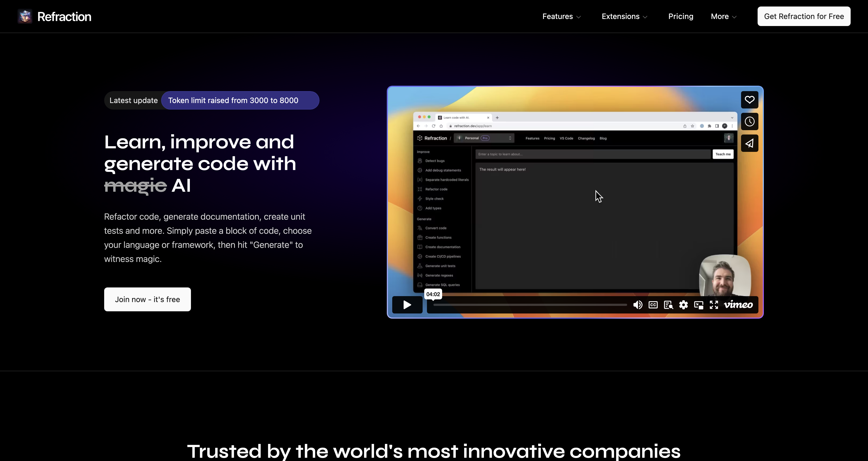
Task: Click browser extensions puzzle icon in video
Action: 709,126
